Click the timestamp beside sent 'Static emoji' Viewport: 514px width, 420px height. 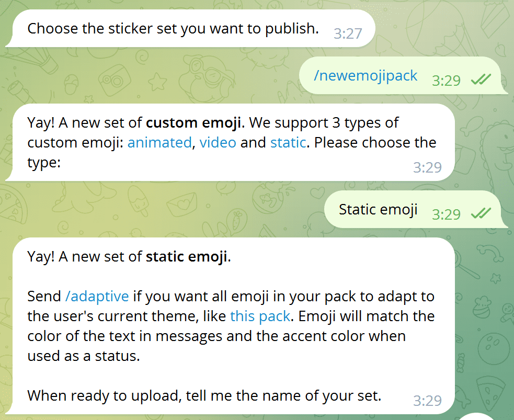click(x=446, y=214)
